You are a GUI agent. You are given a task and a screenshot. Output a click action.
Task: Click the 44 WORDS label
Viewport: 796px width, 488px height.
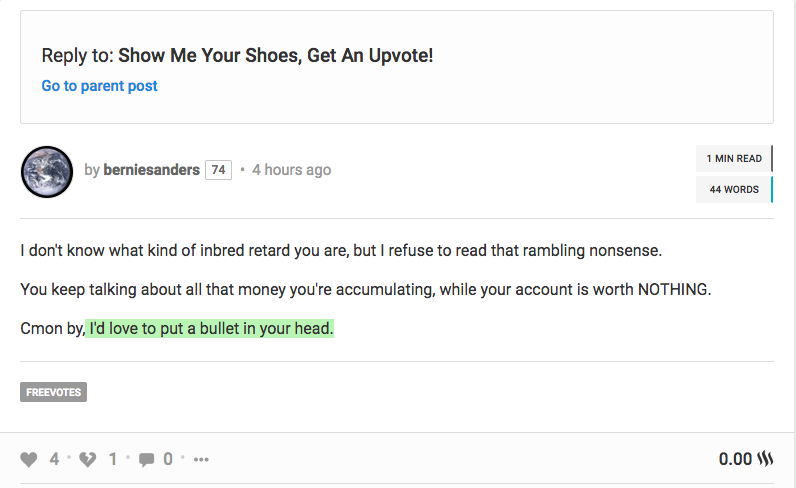click(x=734, y=189)
